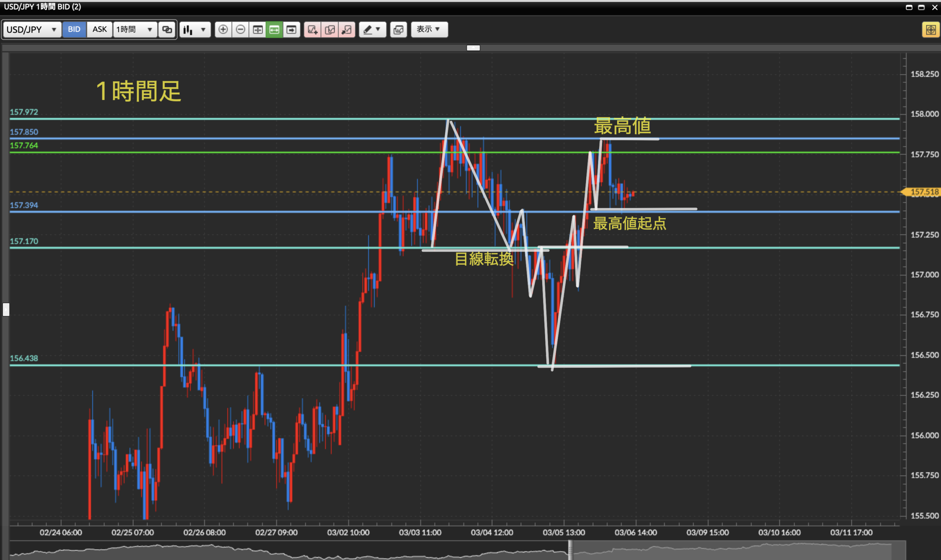Click the linked-charts sync icon

[x=167, y=29]
